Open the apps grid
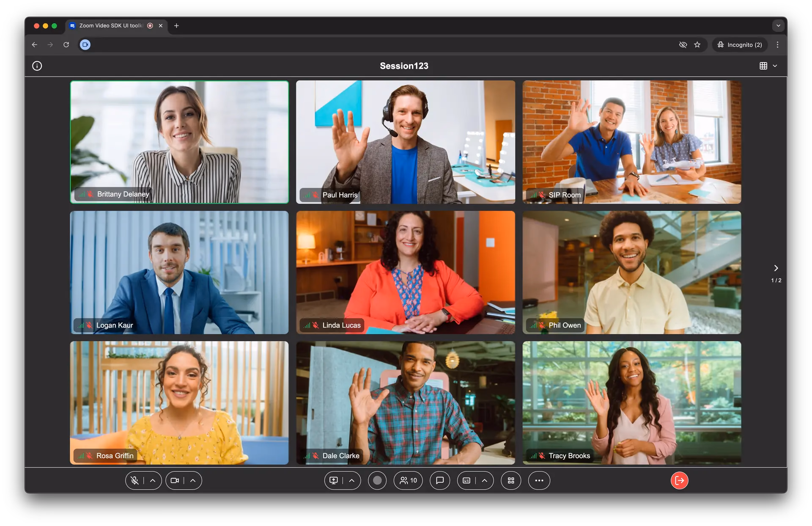Image resolution: width=812 pixels, height=526 pixels. click(x=510, y=480)
